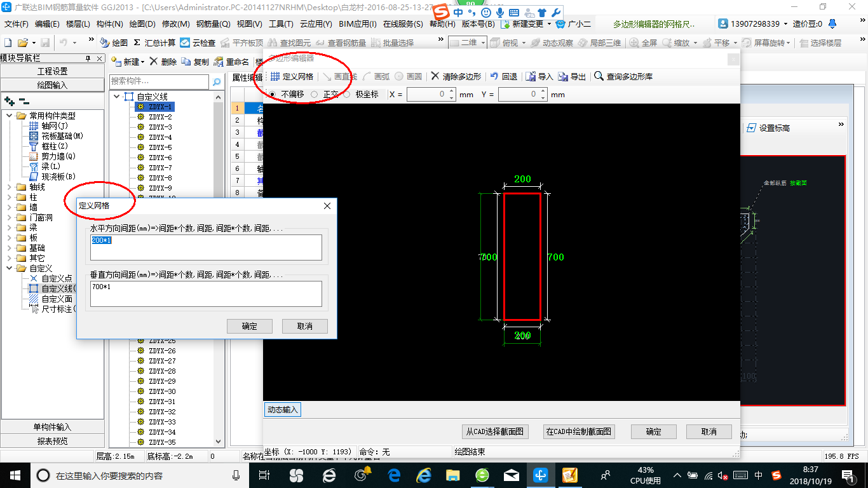Open the 在线服务(S) menu
Screen dimensions: 868x488
[403, 24]
